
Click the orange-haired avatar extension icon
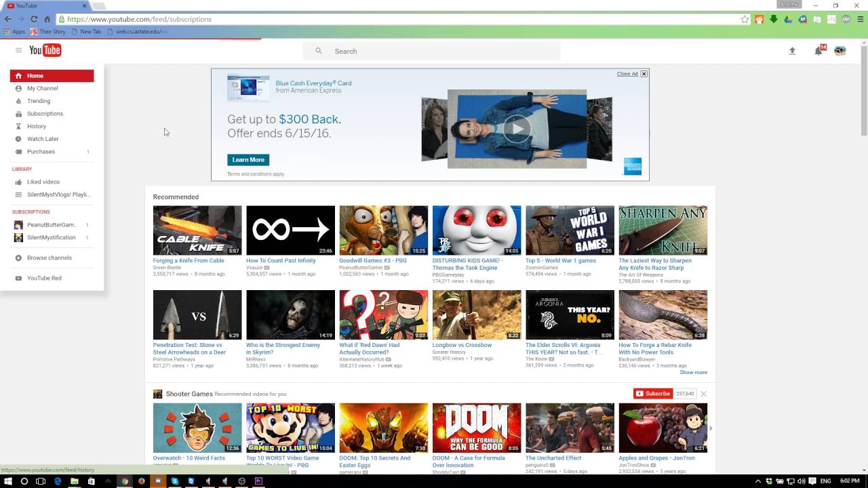click(x=759, y=19)
